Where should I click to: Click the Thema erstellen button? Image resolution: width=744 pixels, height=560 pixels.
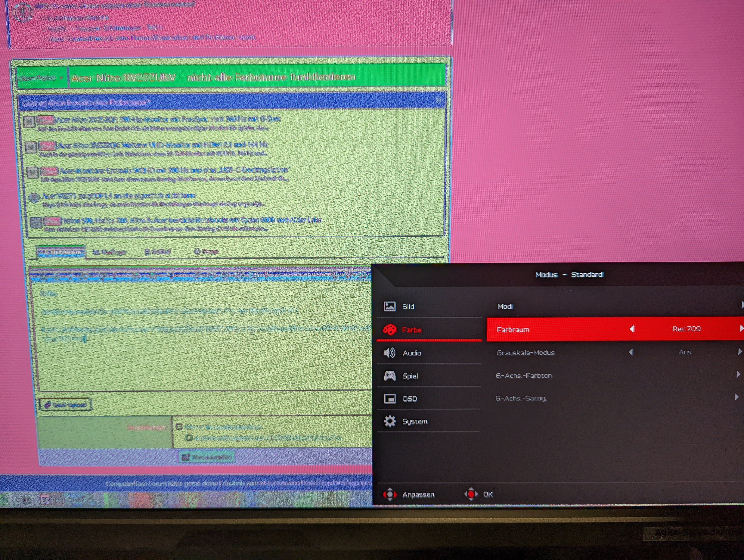[207, 457]
